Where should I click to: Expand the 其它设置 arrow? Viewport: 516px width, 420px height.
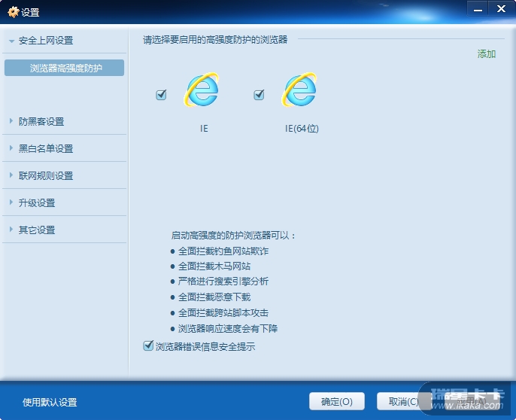(11, 230)
